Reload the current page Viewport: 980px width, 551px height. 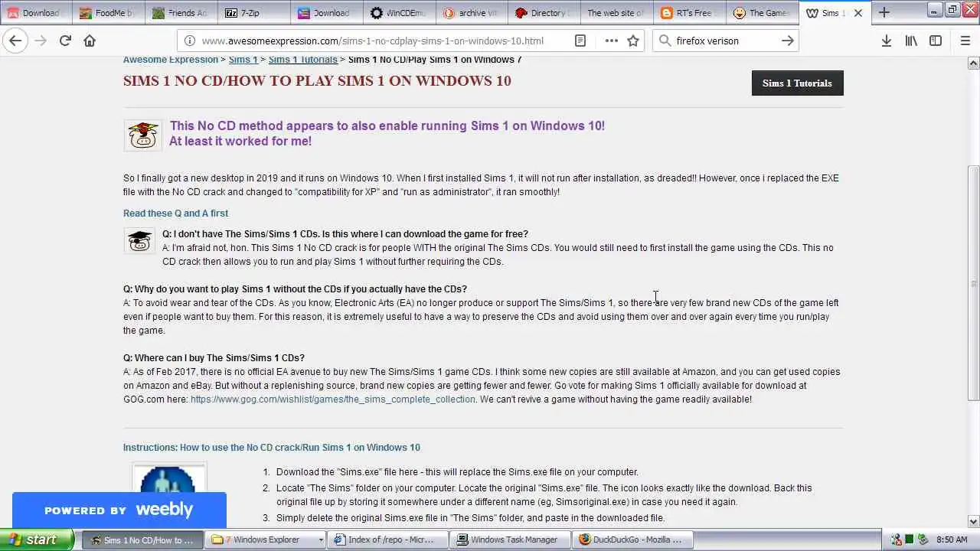[65, 41]
